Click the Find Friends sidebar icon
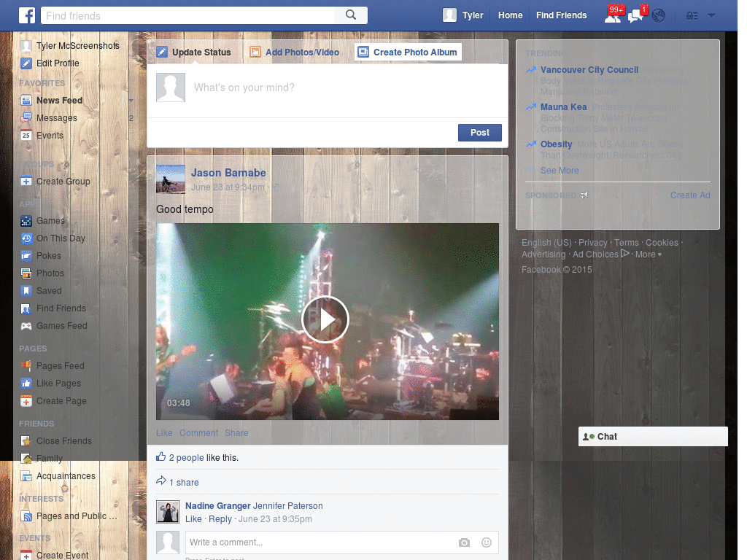747x560 pixels. 26,308
